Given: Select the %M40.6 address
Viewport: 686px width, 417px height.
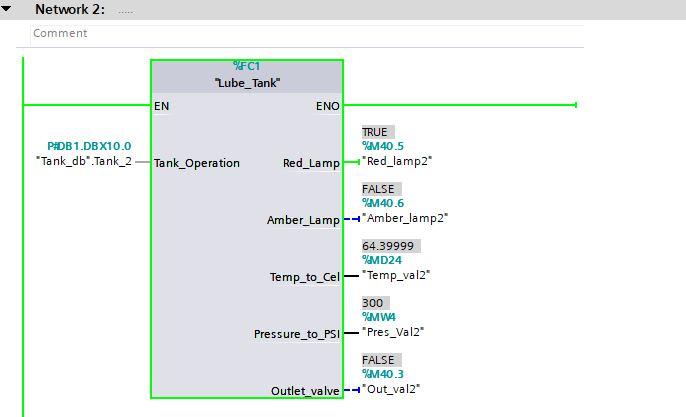Looking at the screenshot, I should coord(383,203).
